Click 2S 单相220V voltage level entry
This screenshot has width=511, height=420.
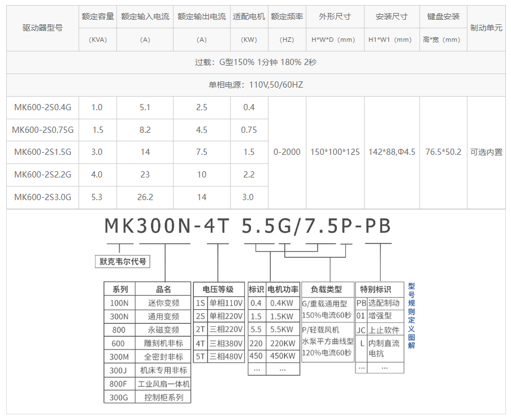219,317
